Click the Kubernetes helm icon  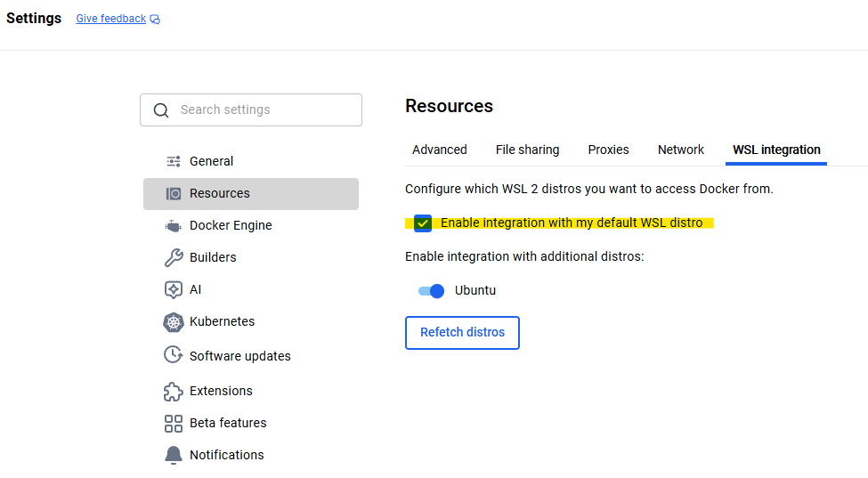pyautogui.click(x=174, y=322)
